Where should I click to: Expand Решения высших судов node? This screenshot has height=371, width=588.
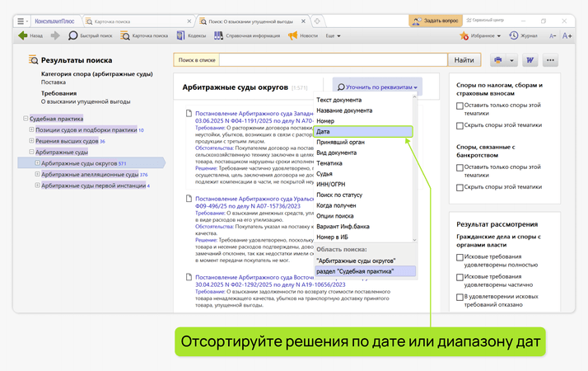(31, 141)
